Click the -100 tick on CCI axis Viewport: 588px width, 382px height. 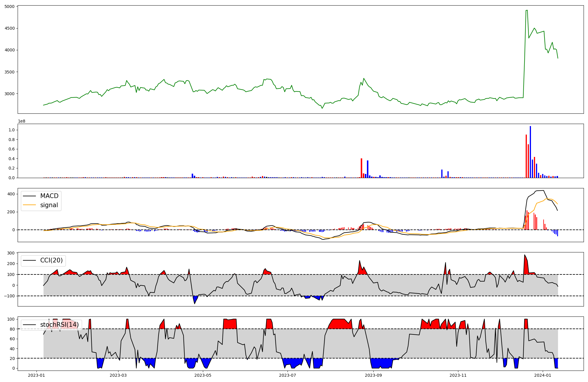(9, 296)
